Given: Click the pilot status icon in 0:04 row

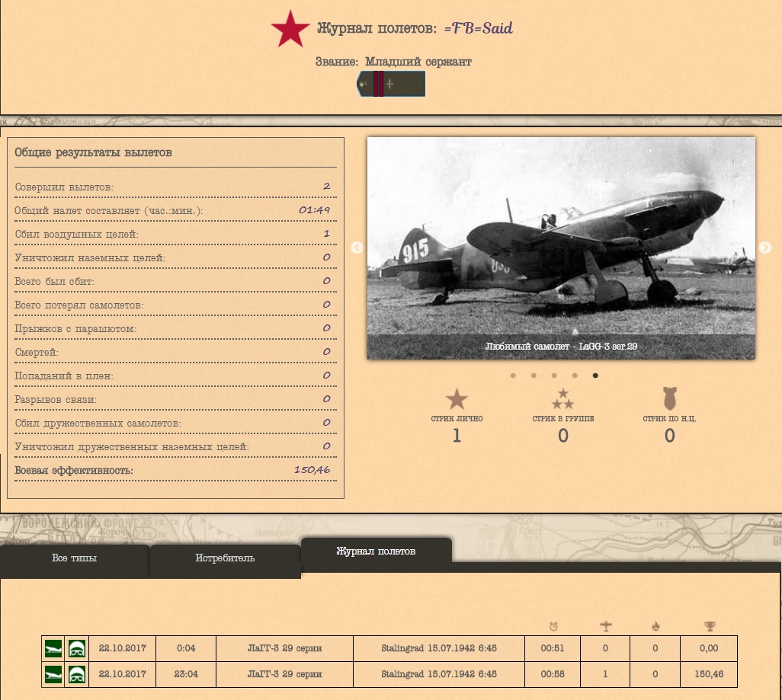Looking at the screenshot, I should [76, 649].
